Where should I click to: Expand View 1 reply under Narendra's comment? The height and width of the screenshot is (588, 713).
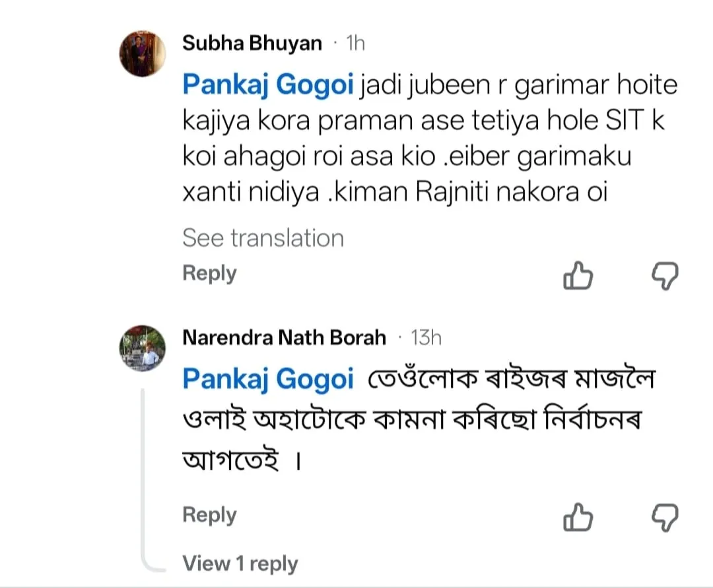240,564
